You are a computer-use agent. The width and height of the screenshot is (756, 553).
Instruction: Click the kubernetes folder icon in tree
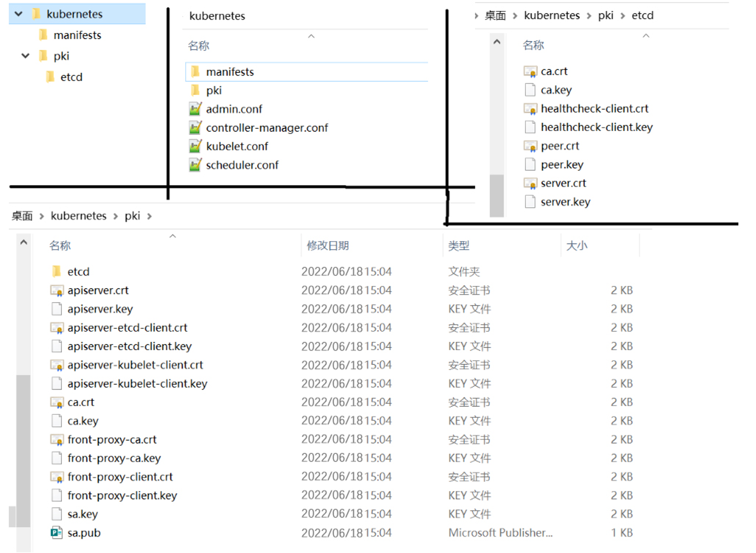pyautogui.click(x=36, y=14)
